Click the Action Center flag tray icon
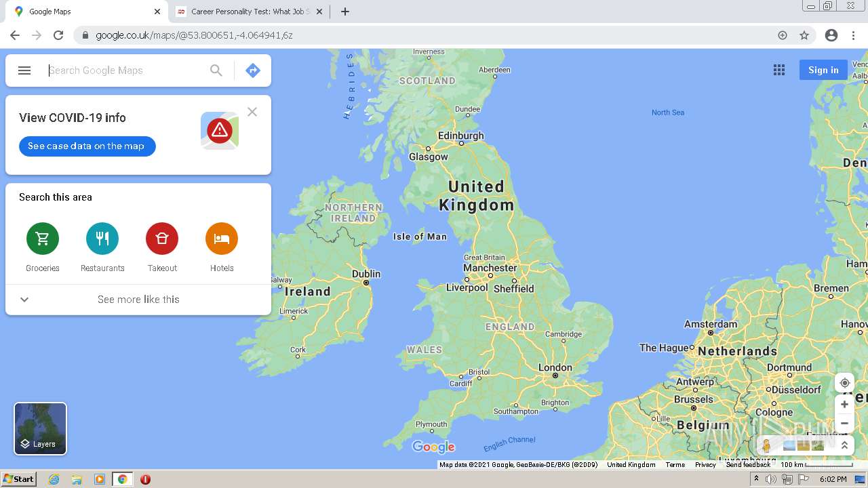Viewport: 868px width, 488px height. point(804,479)
